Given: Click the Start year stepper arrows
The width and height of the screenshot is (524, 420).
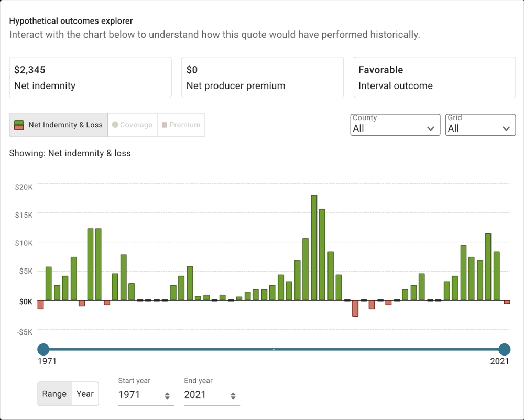Looking at the screenshot, I should click(167, 396).
